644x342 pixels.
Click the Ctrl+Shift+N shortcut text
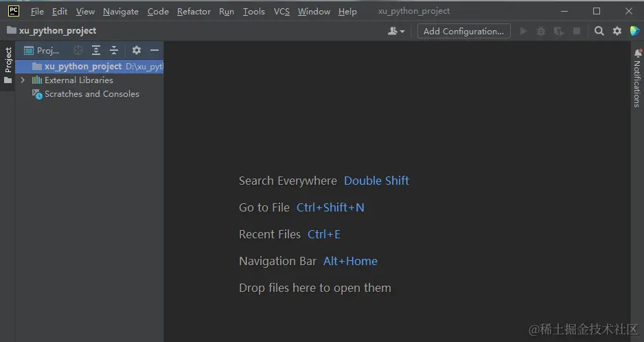pos(330,207)
